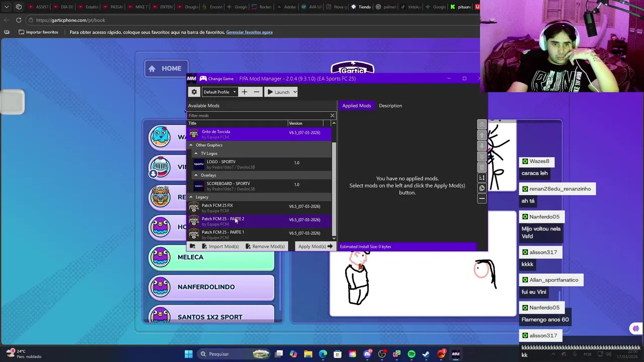Collapse the Other Graphics group
This screenshot has width=644, height=362.
point(191,145)
